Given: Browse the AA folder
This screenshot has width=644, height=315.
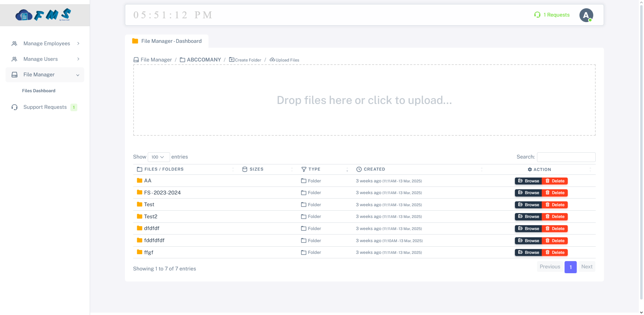Looking at the screenshot, I should pyautogui.click(x=528, y=181).
